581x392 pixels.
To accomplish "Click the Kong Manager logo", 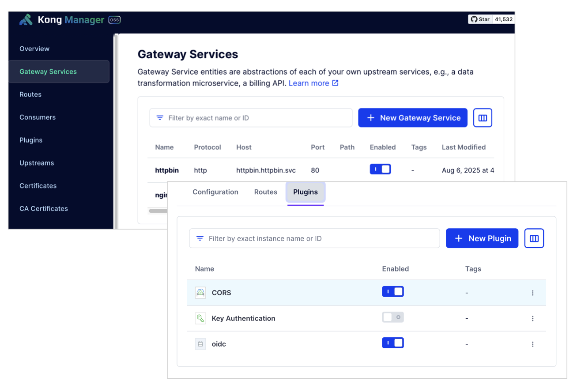I will coord(26,19).
